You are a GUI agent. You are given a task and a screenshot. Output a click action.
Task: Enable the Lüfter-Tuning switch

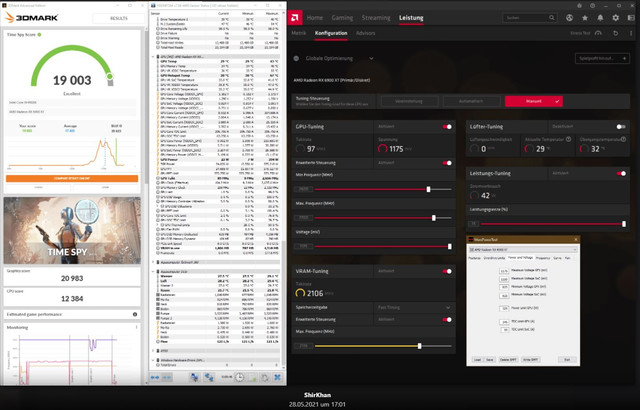(621, 127)
